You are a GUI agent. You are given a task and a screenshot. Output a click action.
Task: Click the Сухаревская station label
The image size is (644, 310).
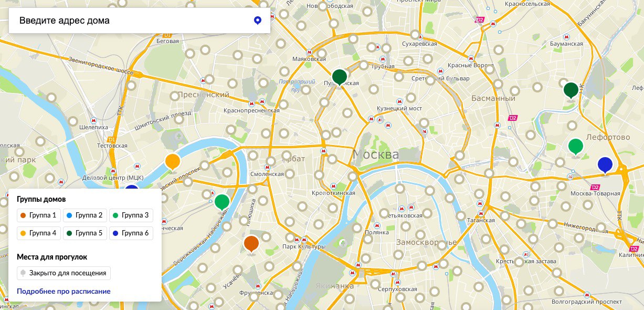click(419, 44)
